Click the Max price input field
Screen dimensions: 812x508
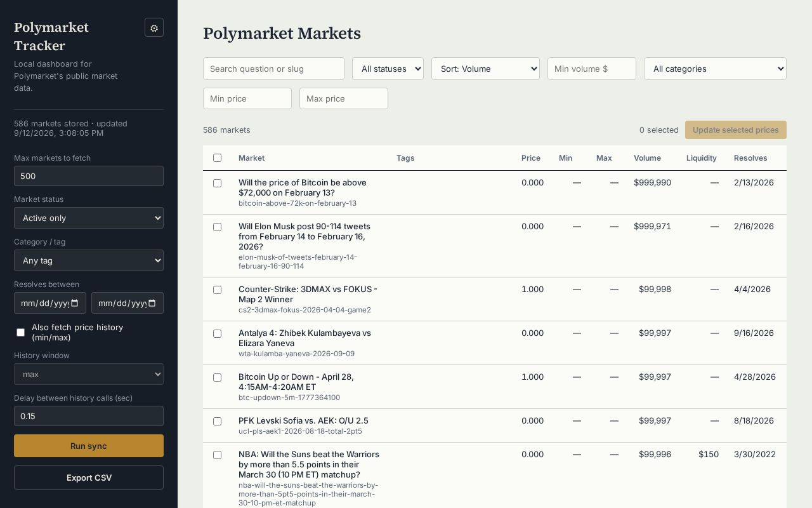click(x=344, y=98)
